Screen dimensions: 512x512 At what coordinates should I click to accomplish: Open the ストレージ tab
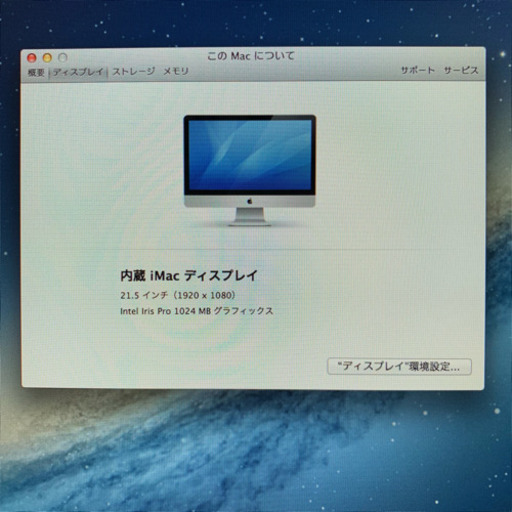[x=134, y=71]
